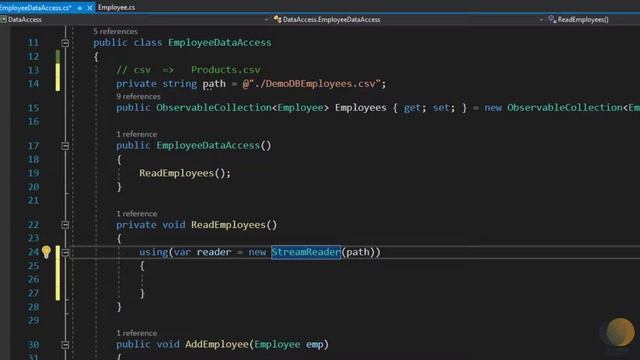
Task: Collapse the EmployeeDataAccess class at line 11
Action: pyautogui.click(x=65, y=43)
